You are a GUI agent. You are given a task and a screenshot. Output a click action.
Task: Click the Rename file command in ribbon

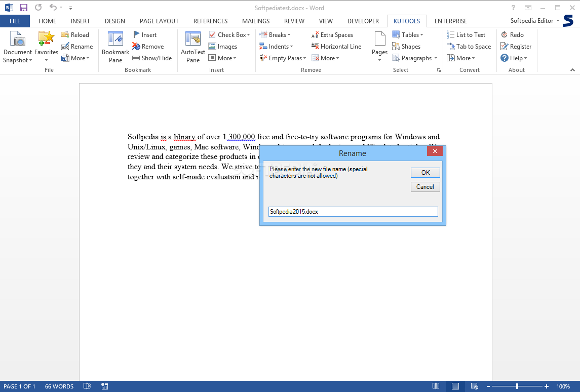pyautogui.click(x=77, y=47)
